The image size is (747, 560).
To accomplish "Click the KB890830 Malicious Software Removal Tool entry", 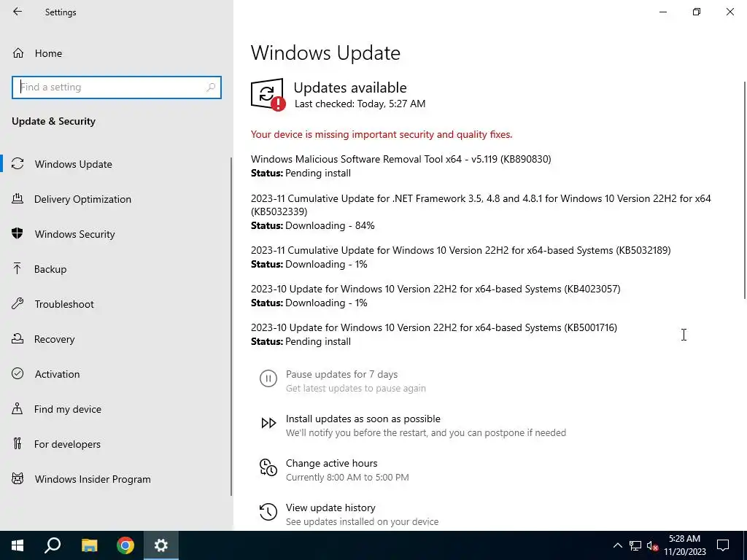I will pyautogui.click(x=401, y=166).
